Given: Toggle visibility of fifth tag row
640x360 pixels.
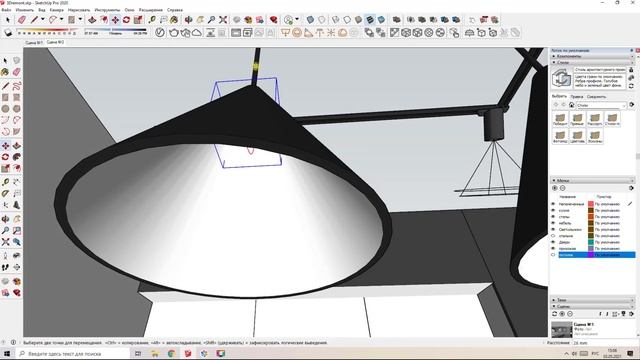Looking at the screenshot, I should click(x=553, y=229).
